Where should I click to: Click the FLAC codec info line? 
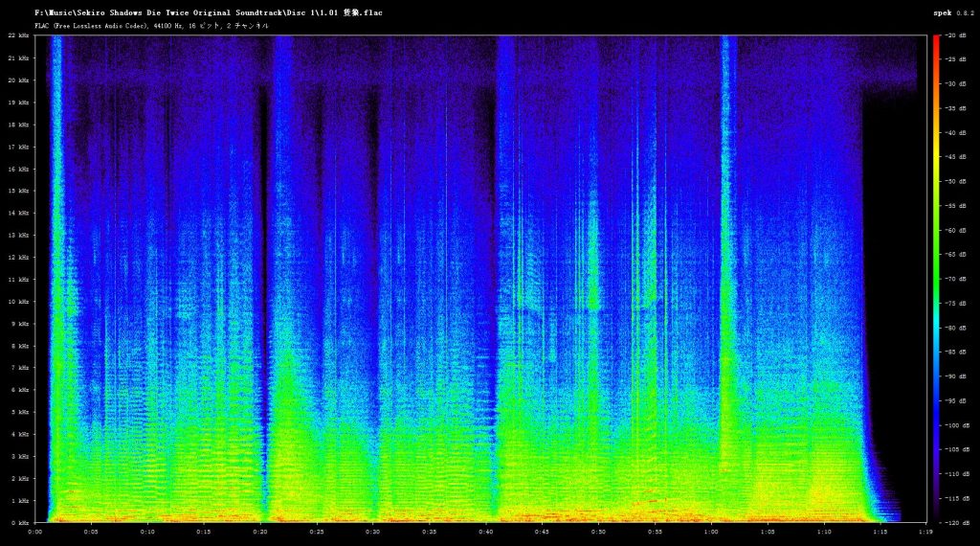(x=151, y=26)
